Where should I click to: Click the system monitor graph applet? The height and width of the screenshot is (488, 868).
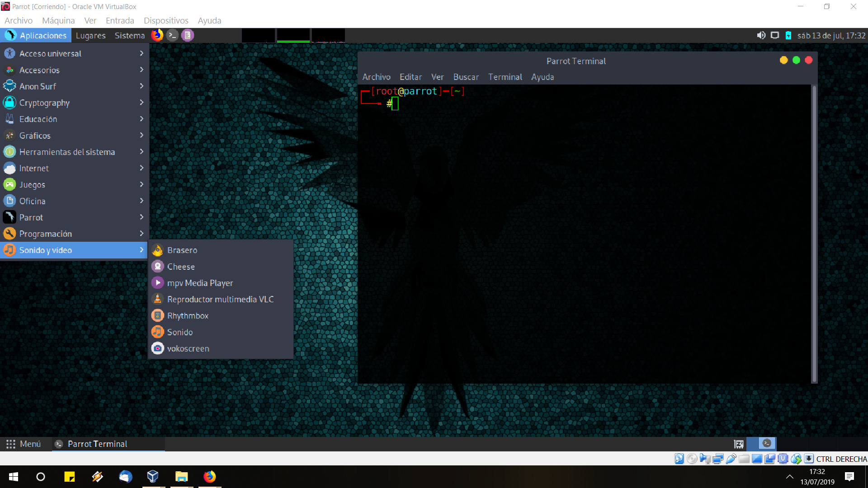click(293, 35)
